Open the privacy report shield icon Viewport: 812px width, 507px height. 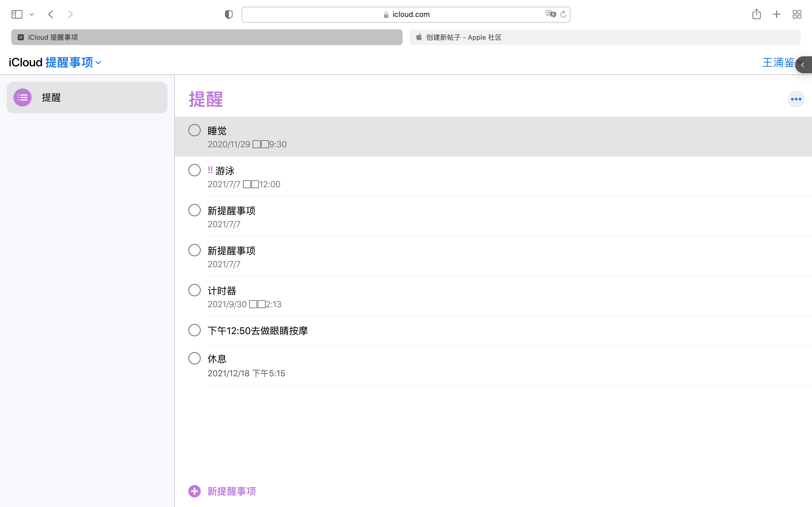(228, 14)
